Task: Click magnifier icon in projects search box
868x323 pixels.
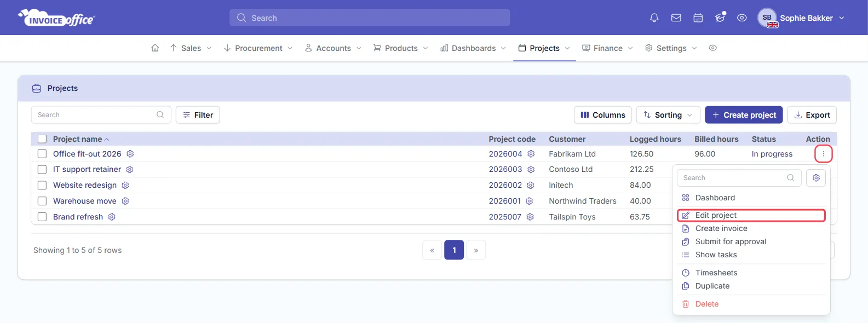Action: (x=160, y=115)
